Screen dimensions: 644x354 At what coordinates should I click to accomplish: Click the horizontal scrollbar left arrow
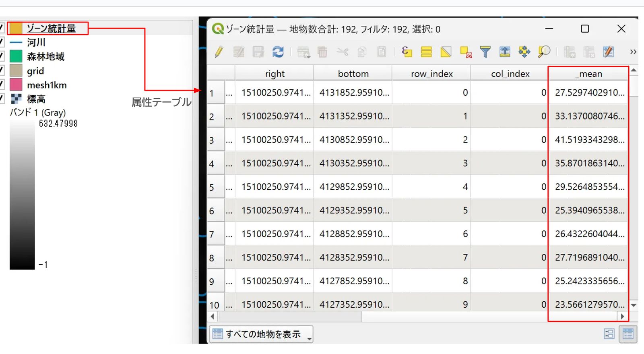click(213, 317)
